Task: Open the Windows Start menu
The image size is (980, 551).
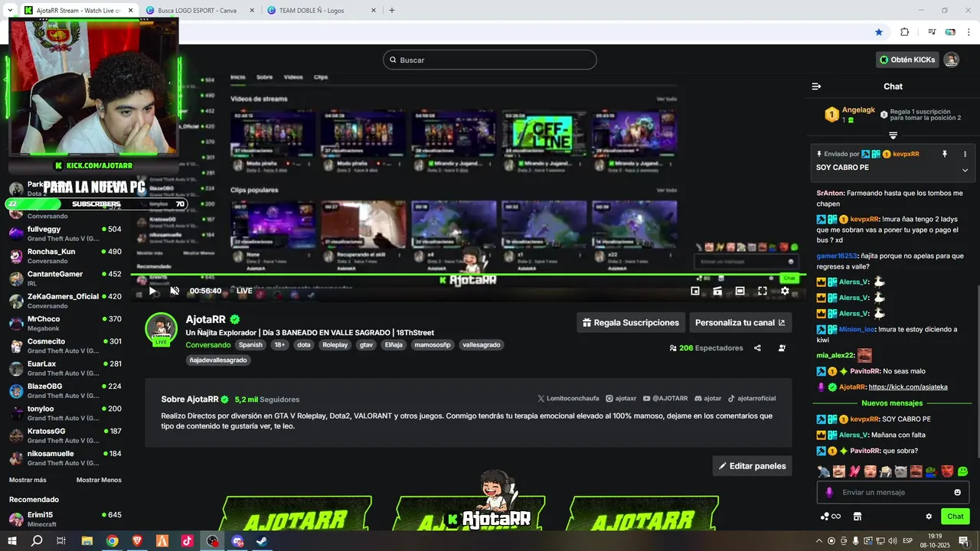Action: tap(12, 541)
